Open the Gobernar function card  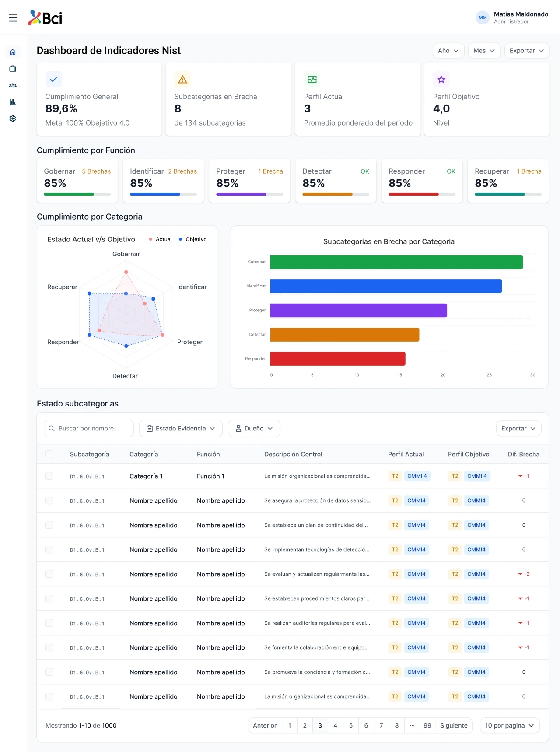tap(77, 181)
